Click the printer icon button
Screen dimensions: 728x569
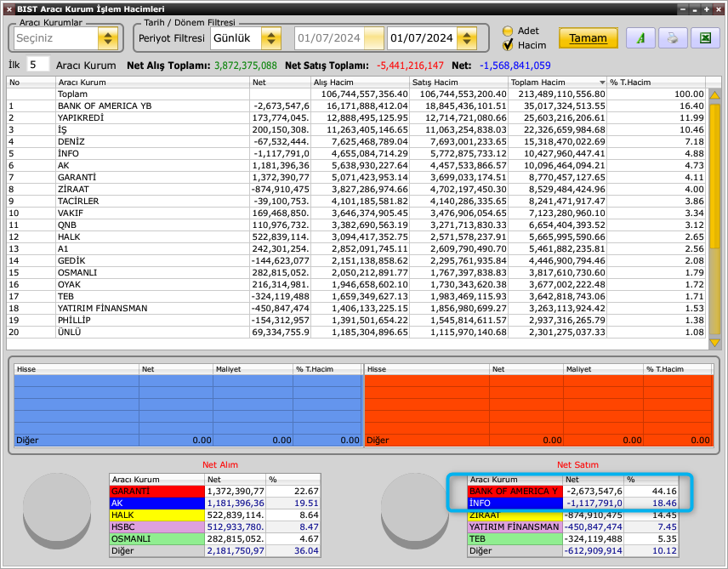[672, 38]
